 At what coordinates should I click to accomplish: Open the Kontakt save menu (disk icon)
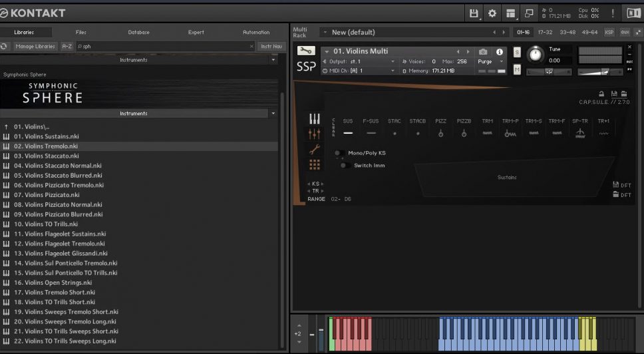point(474,13)
